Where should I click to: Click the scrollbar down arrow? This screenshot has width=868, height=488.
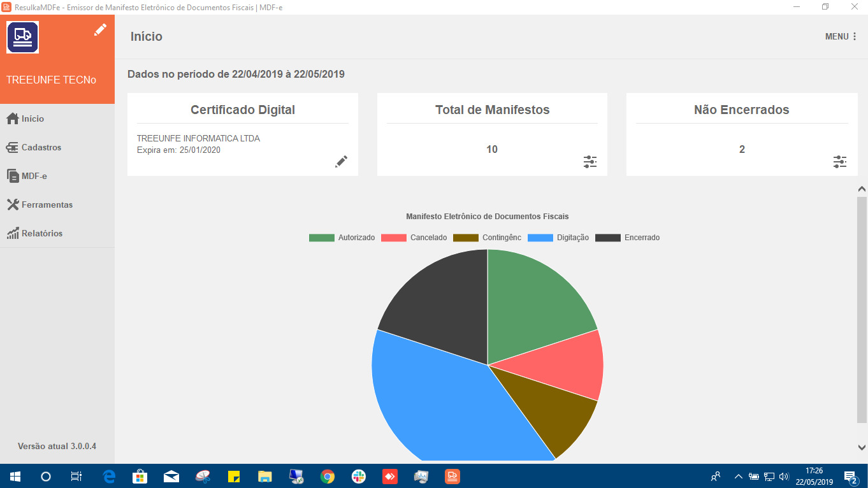(x=862, y=449)
